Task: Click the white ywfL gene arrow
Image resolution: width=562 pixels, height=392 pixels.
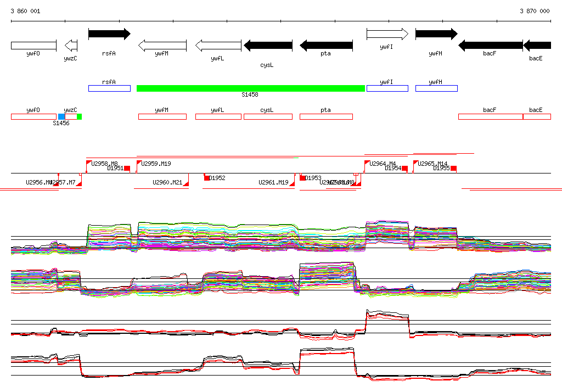Action: (218, 46)
